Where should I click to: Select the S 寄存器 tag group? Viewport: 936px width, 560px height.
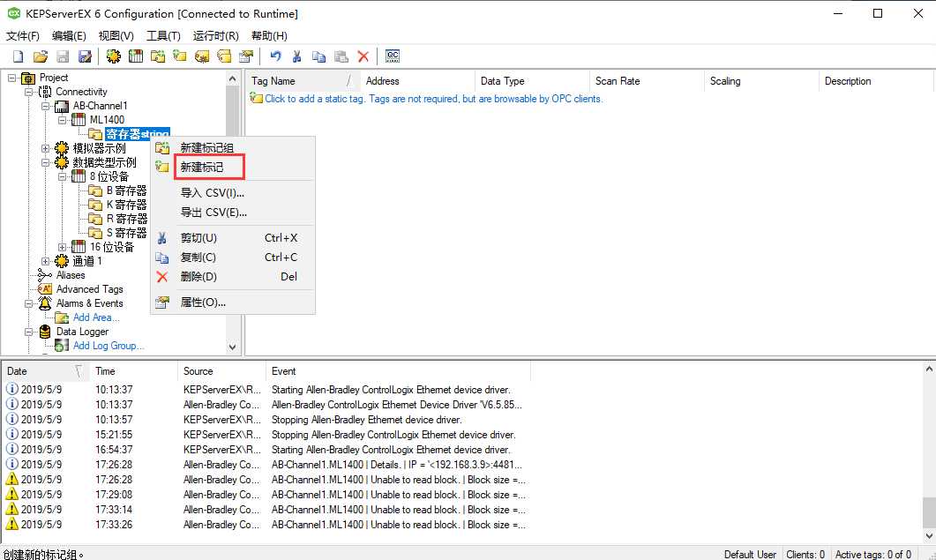click(x=126, y=233)
